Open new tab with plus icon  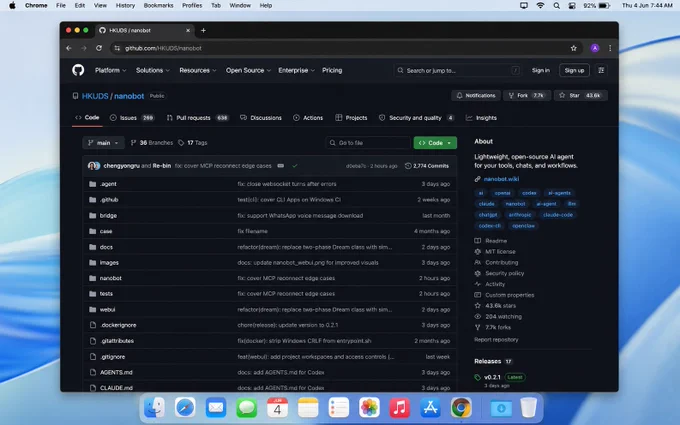203,30
